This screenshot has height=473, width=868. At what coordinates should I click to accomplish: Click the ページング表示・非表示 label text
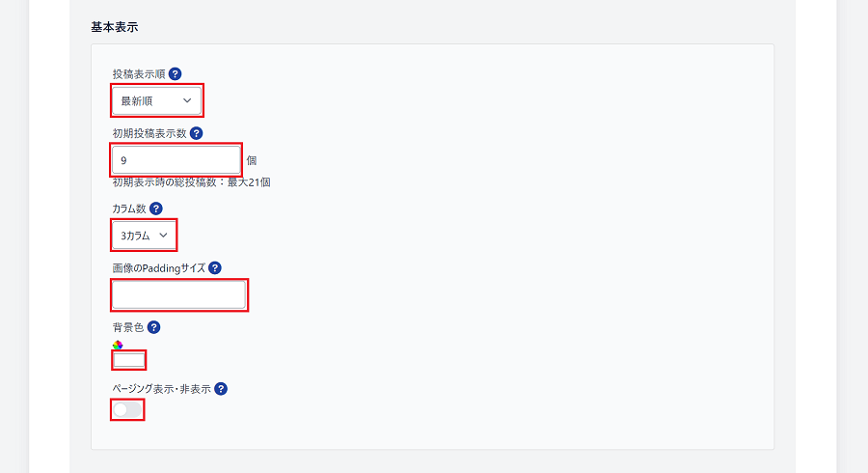[x=162, y=389]
